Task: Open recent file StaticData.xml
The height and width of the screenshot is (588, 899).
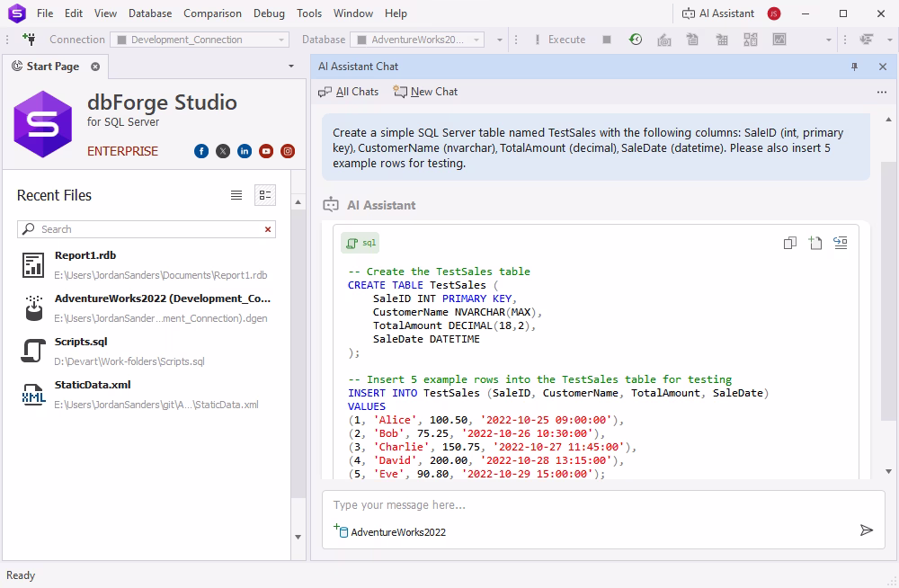Action: [147, 394]
